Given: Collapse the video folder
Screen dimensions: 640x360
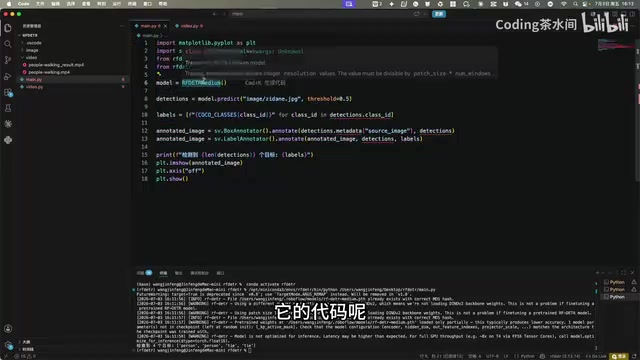Looking at the screenshot, I should pos(31,58).
